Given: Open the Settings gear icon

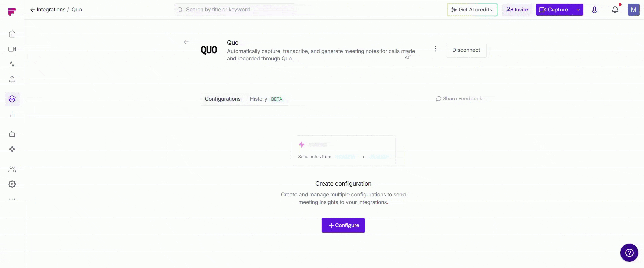Looking at the screenshot, I should tap(12, 184).
